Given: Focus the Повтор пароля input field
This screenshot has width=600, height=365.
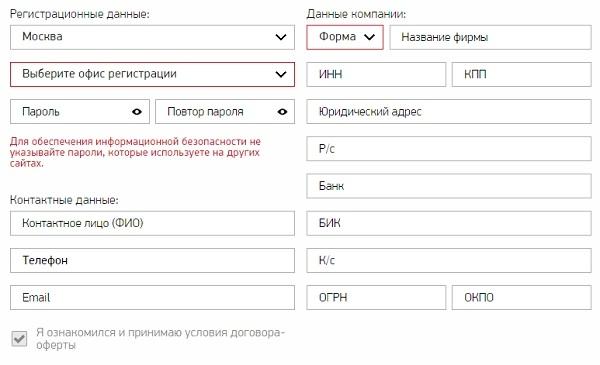Looking at the screenshot, I should click(225, 112).
